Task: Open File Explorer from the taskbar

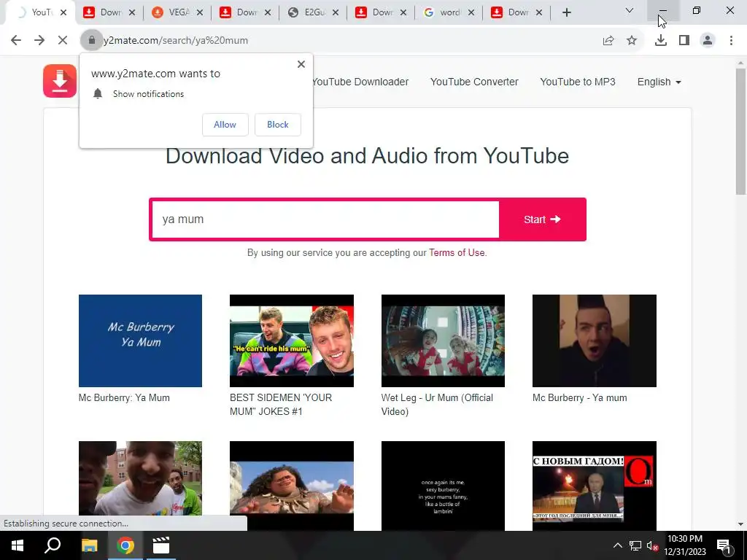Action: coord(89,545)
